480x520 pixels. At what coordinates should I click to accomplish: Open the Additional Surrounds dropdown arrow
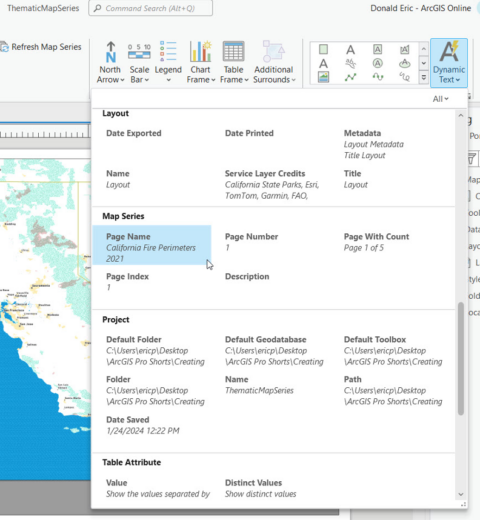(x=293, y=80)
